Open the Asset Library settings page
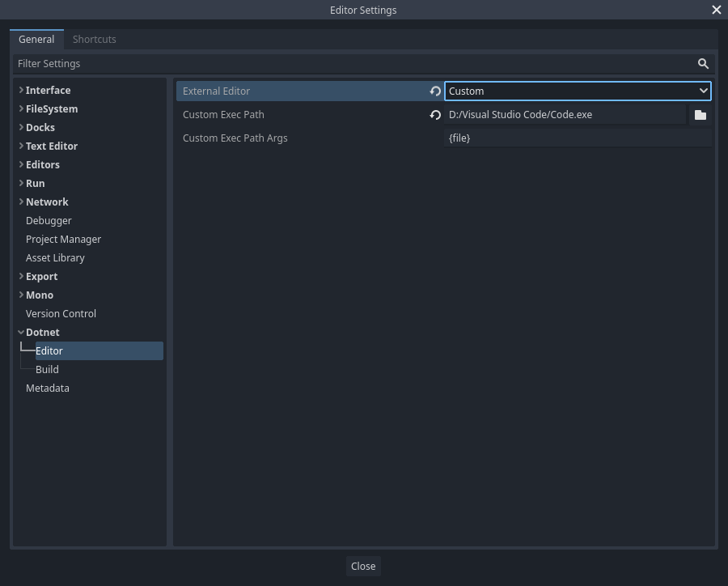Viewport: 728px width, 586px height. (x=55, y=257)
